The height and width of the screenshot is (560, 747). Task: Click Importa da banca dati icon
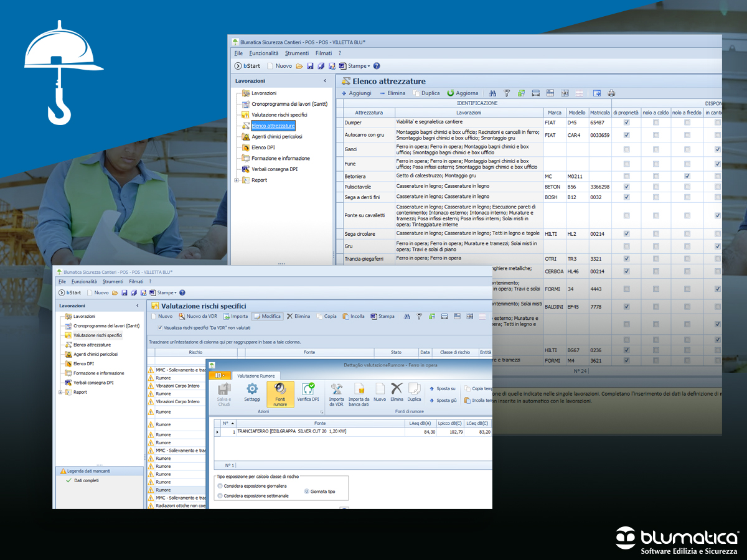(x=359, y=389)
